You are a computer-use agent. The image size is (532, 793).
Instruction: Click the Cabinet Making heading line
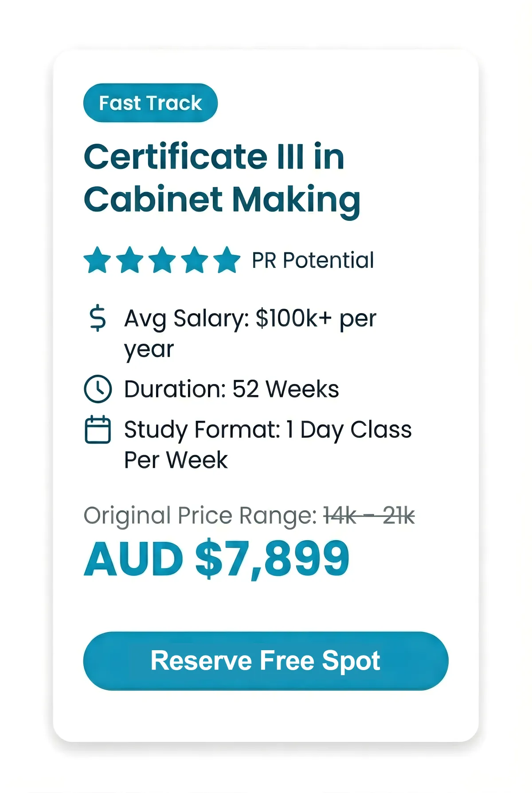(x=222, y=200)
